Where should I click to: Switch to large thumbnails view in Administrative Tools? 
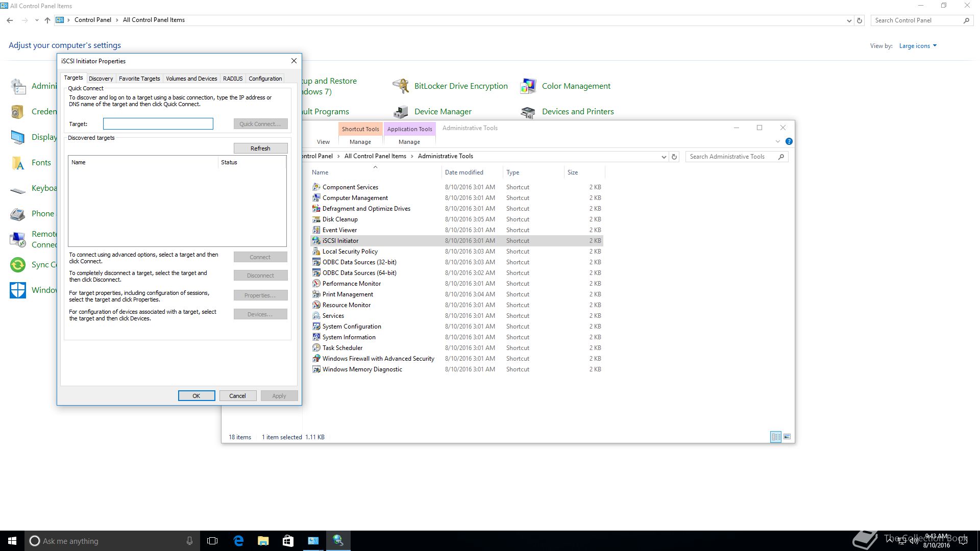click(787, 437)
